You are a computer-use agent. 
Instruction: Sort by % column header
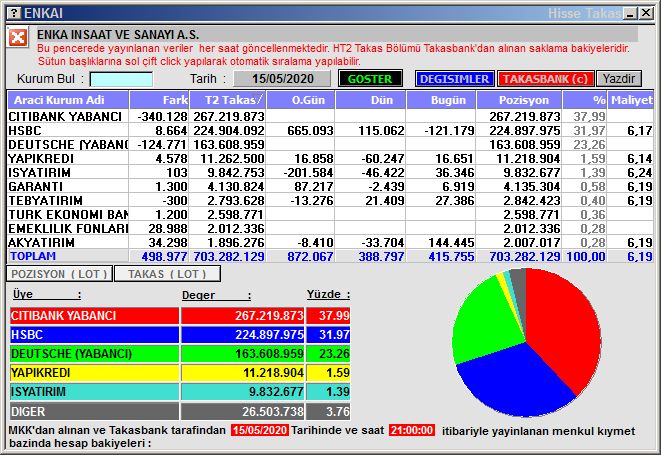(x=585, y=100)
